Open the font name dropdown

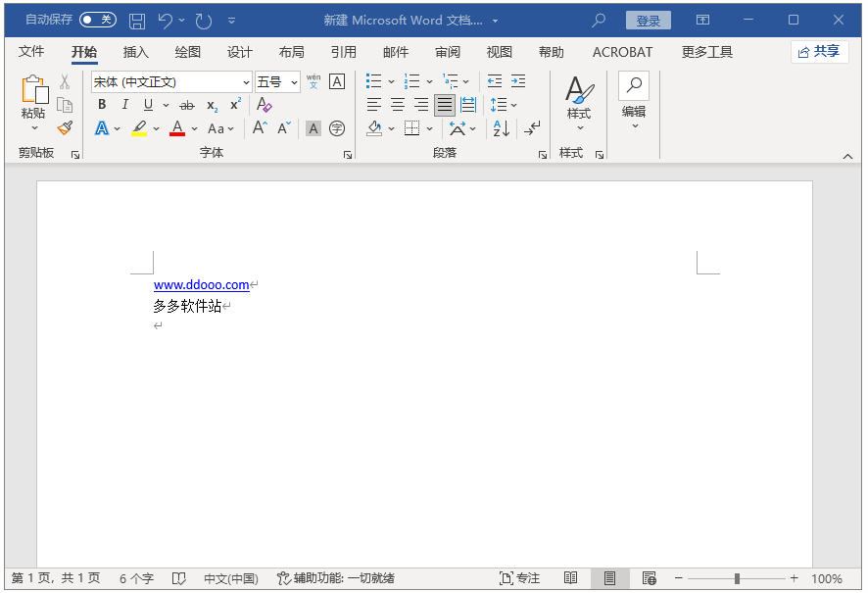246,82
